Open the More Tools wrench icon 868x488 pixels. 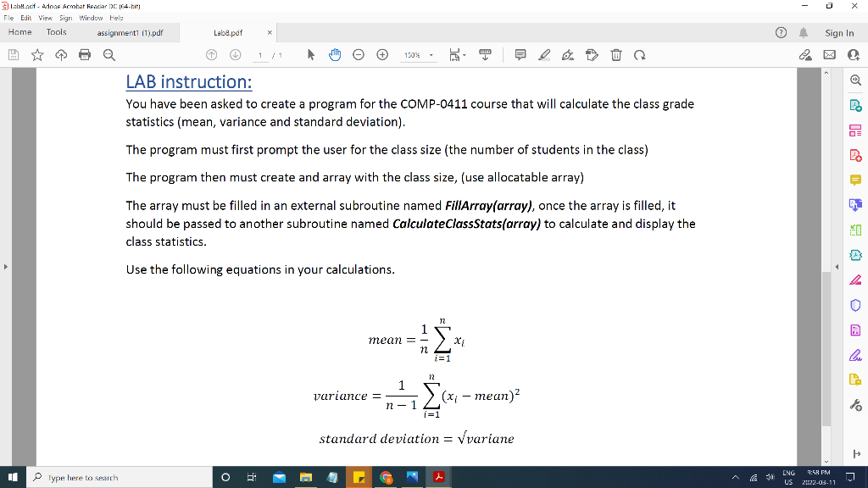856,406
